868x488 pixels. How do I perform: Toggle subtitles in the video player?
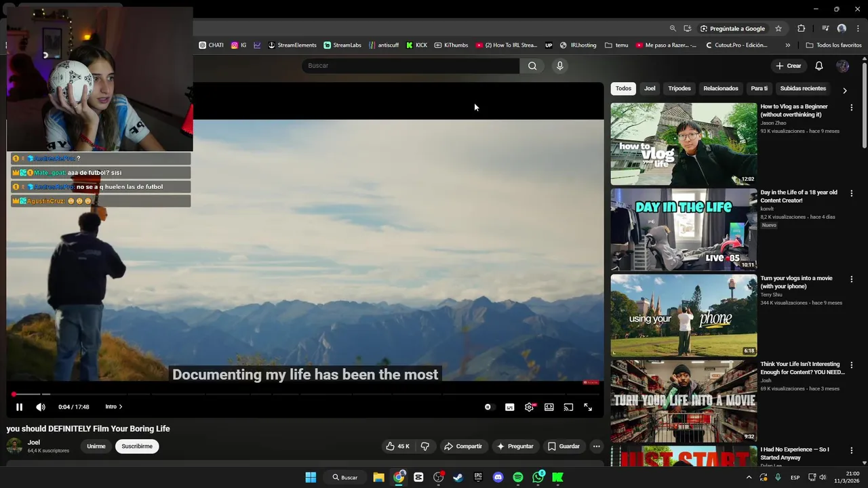[x=509, y=407]
